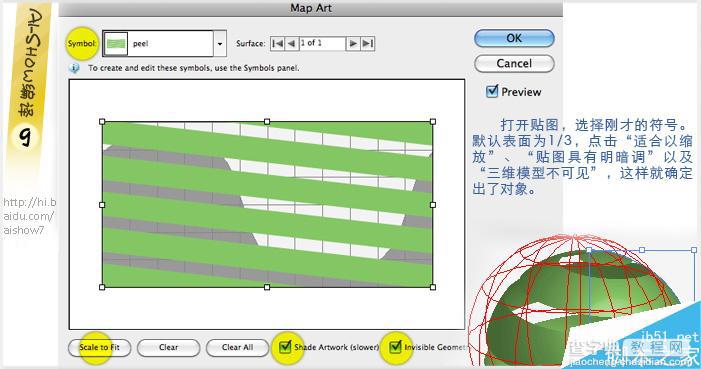Click the bottom-center handle of mapped artwork
This screenshot has width=701, height=369.
[267, 287]
